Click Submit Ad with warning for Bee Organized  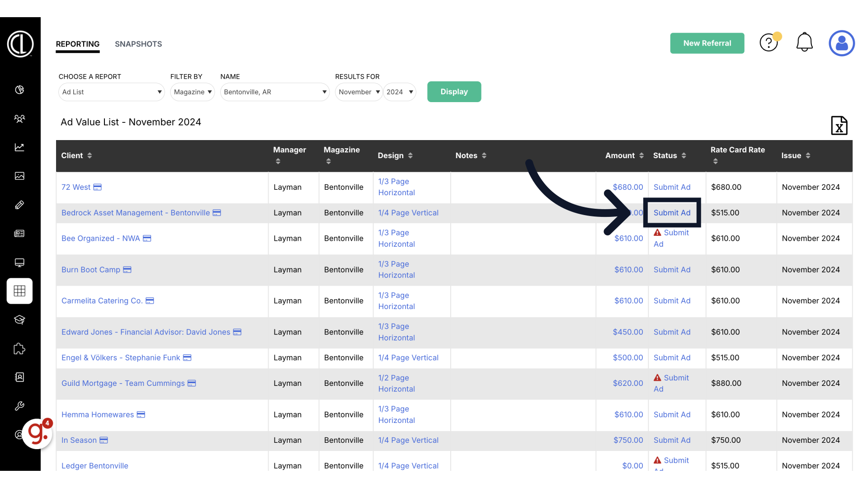coord(671,238)
